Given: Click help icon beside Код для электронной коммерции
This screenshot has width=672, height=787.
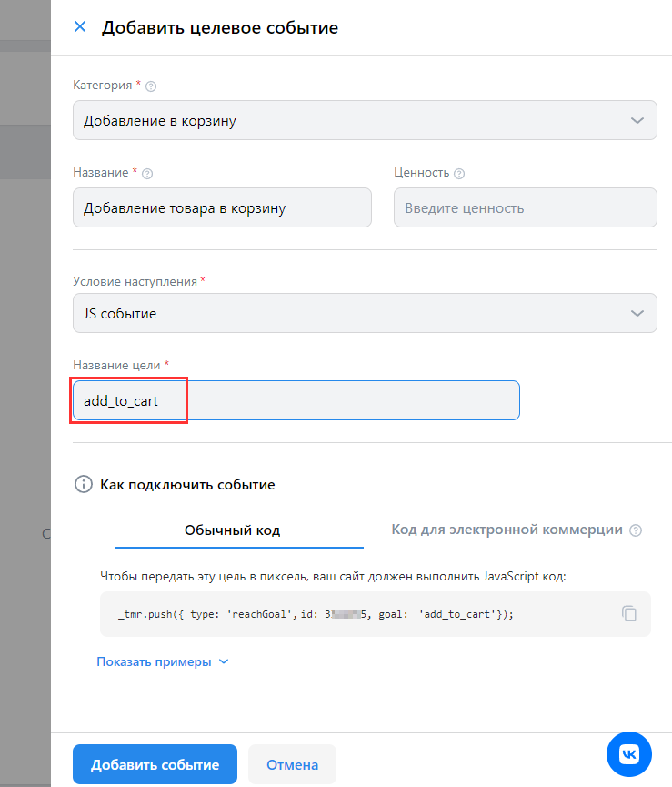Looking at the screenshot, I should click(636, 530).
